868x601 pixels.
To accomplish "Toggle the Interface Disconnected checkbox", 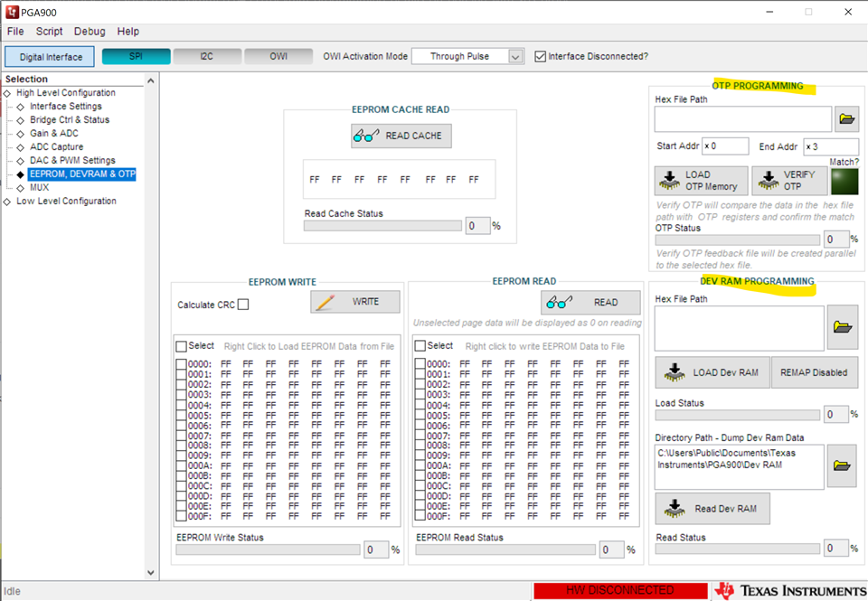I will (x=541, y=56).
